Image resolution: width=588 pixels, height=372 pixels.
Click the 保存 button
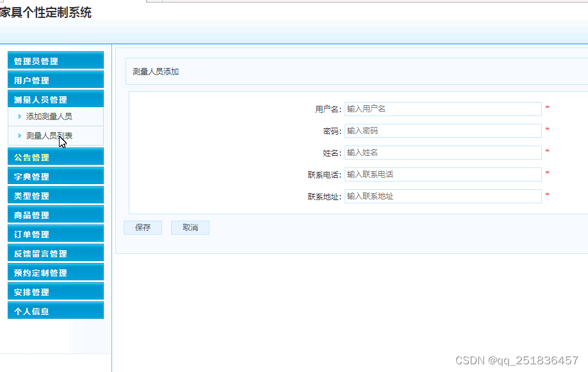(143, 228)
